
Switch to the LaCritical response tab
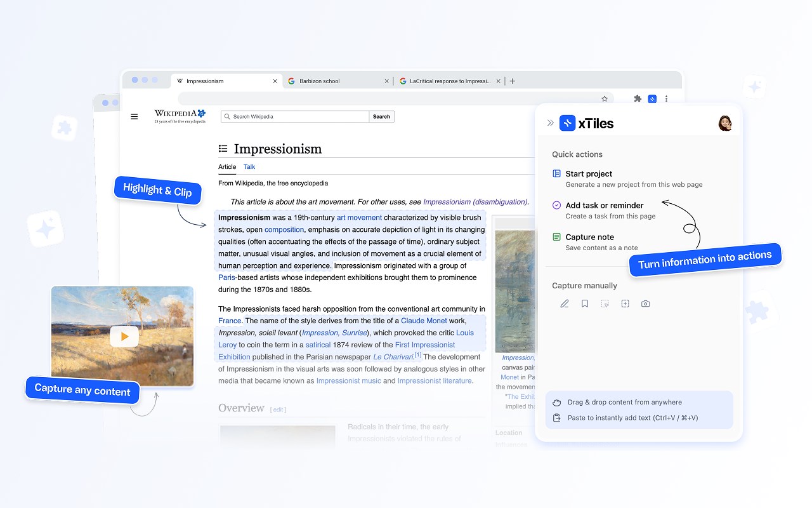tap(450, 81)
